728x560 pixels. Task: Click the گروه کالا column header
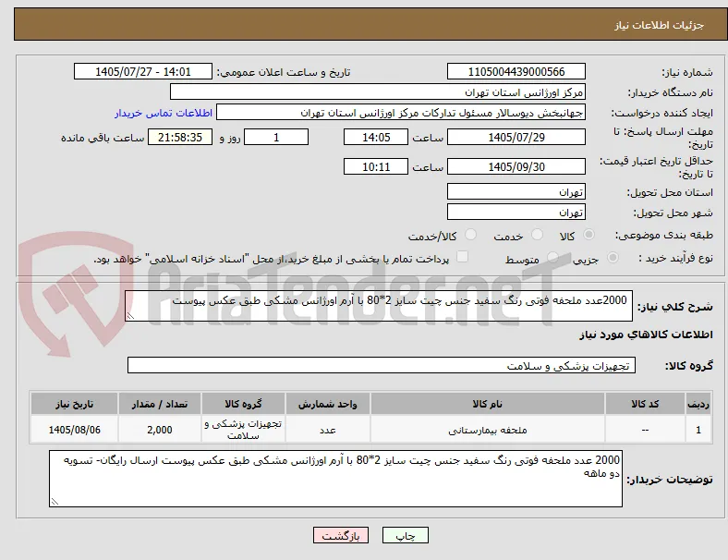click(x=243, y=404)
